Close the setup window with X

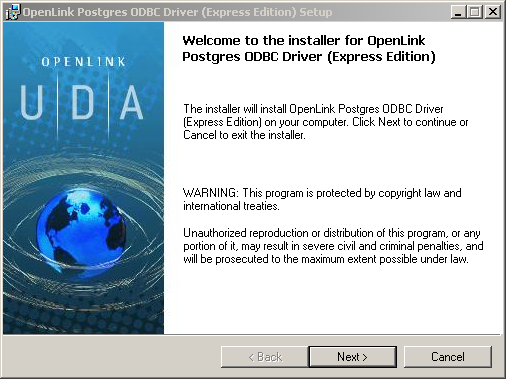(493, 12)
